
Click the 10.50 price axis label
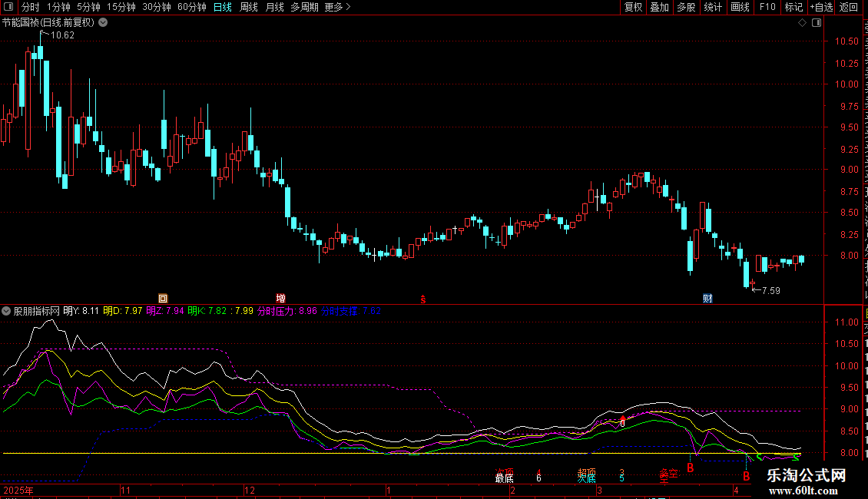pyautogui.click(x=846, y=41)
